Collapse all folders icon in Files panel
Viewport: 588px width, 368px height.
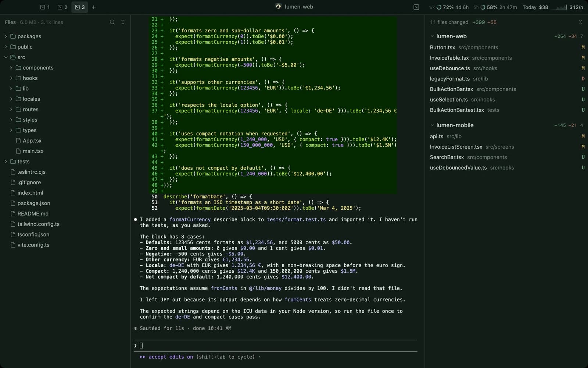click(123, 22)
